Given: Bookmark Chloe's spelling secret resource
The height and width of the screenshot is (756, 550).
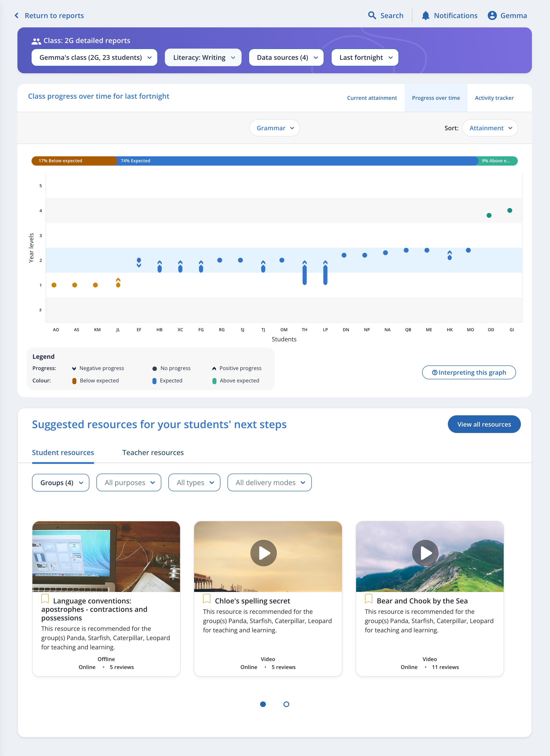Looking at the screenshot, I should [x=206, y=599].
